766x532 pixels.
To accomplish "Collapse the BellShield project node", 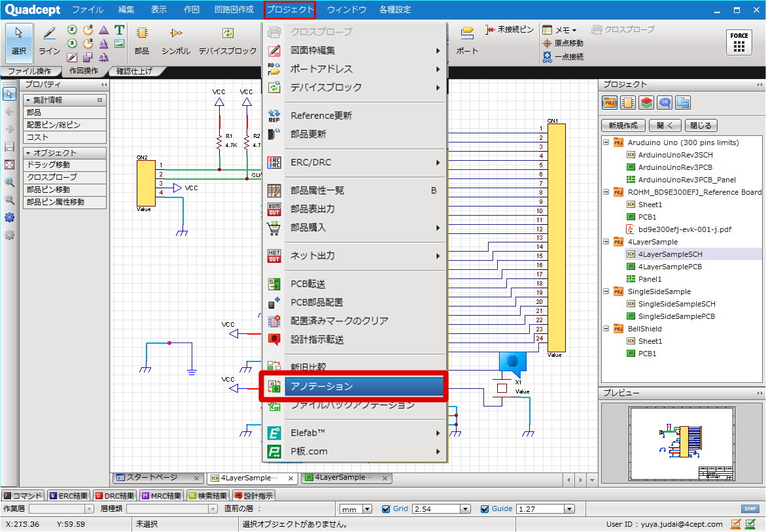I will pyautogui.click(x=606, y=329).
